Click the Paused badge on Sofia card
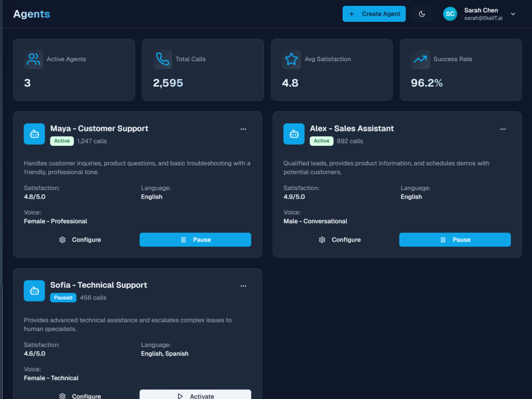The width and height of the screenshot is (532, 399). [x=63, y=297]
